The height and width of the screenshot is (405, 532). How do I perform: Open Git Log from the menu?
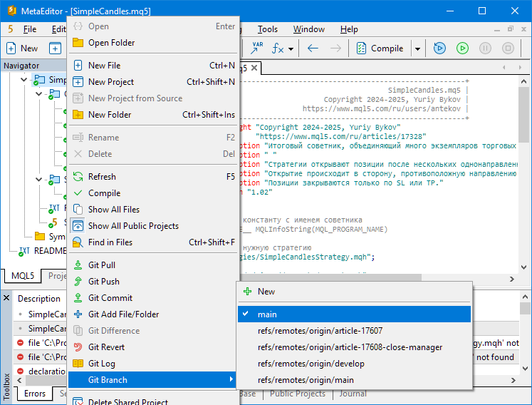click(153, 364)
